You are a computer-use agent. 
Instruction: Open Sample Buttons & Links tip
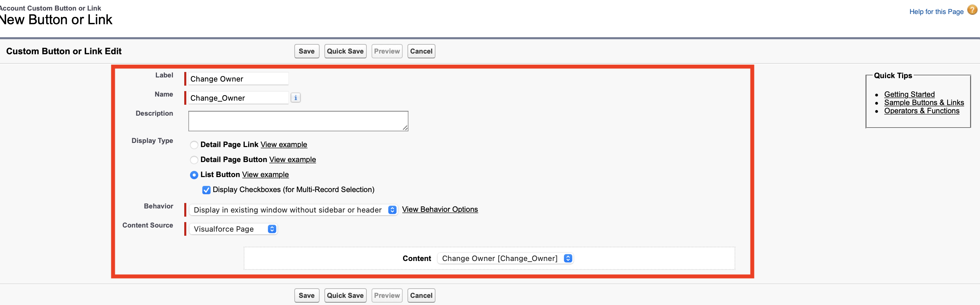point(924,103)
